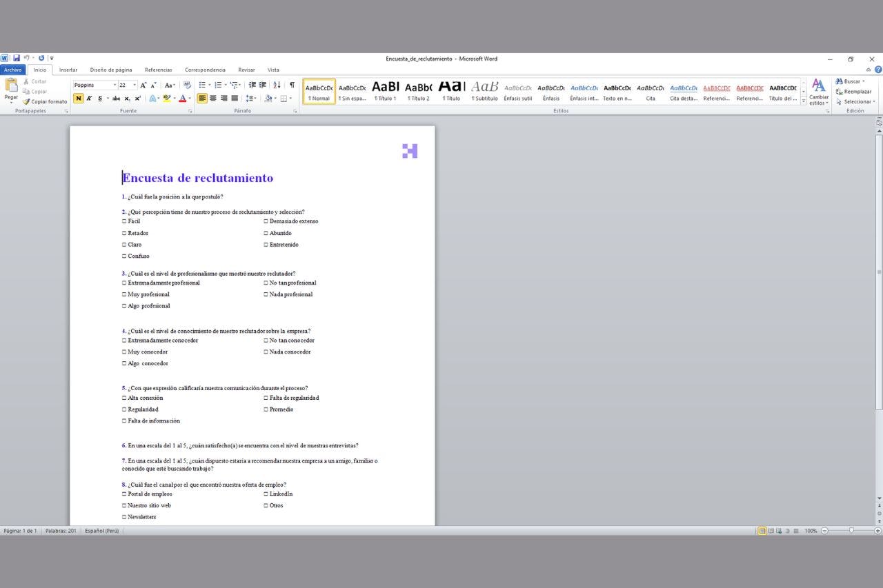Click the bullet list icon
The height and width of the screenshot is (588, 883).
[203, 85]
